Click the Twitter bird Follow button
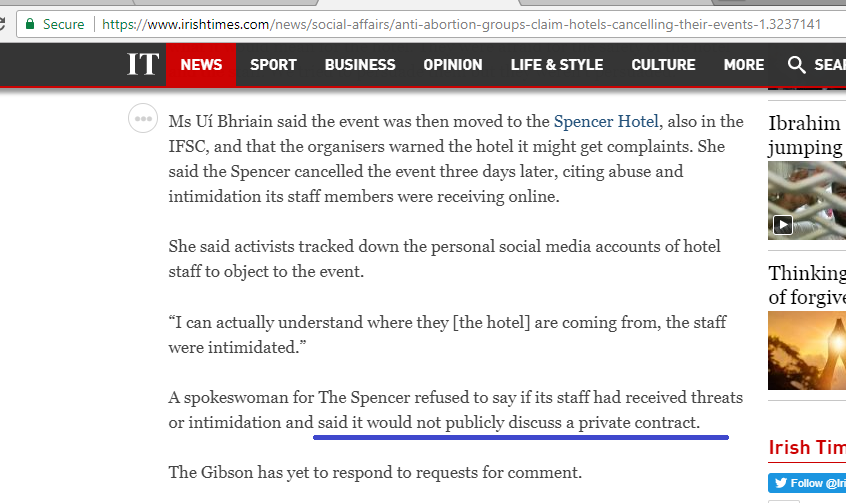The width and height of the screenshot is (846, 503). pyautogui.click(x=807, y=483)
